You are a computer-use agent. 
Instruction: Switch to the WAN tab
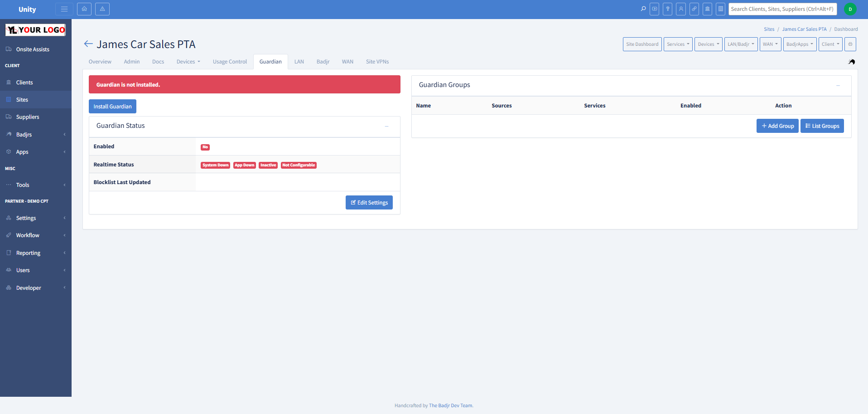pyautogui.click(x=347, y=62)
